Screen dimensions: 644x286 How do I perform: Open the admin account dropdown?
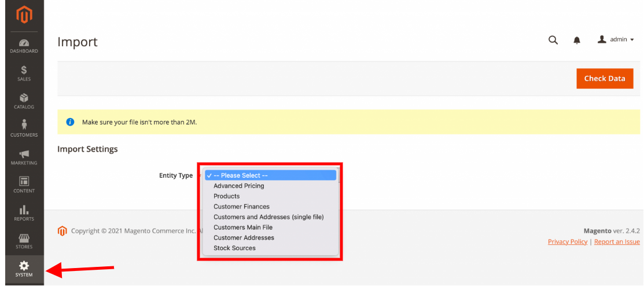pos(616,39)
